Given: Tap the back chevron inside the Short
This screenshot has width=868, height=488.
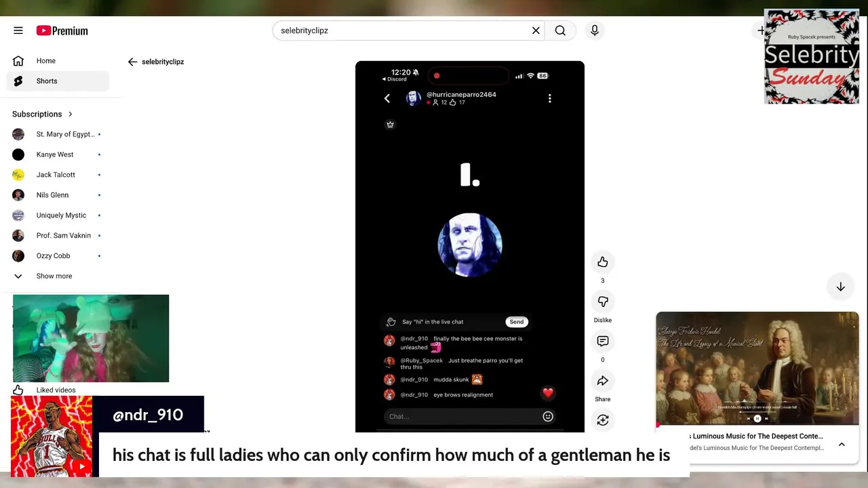Looking at the screenshot, I should 387,98.
